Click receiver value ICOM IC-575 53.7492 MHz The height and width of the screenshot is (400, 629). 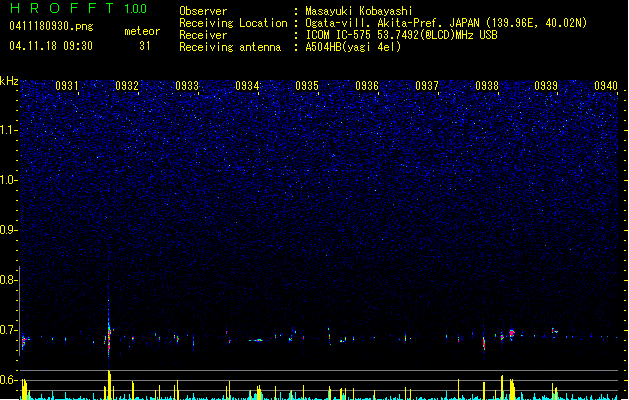(x=402, y=35)
